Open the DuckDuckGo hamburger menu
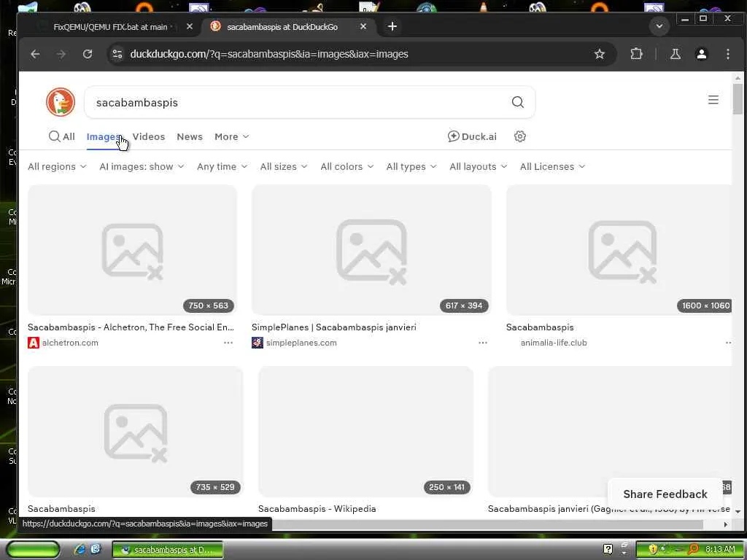This screenshot has width=747, height=560. click(713, 99)
